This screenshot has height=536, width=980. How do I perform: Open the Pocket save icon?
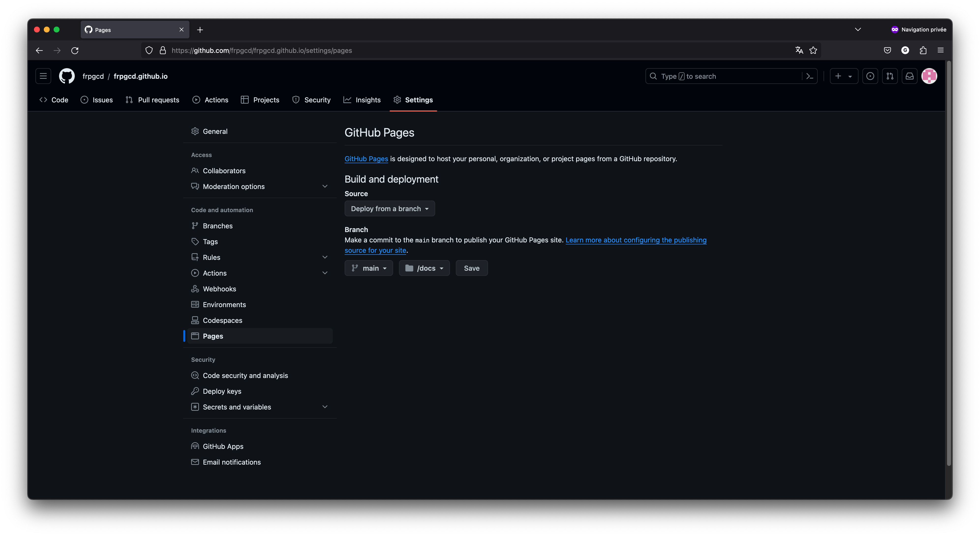click(887, 50)
